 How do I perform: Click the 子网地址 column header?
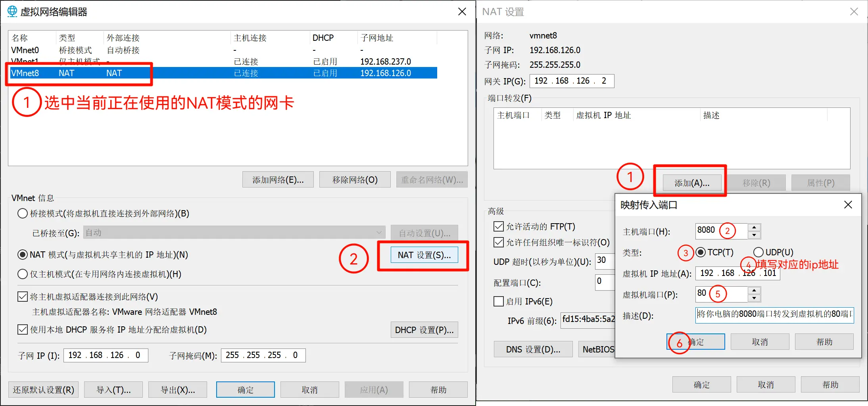[x=397, y=38]
